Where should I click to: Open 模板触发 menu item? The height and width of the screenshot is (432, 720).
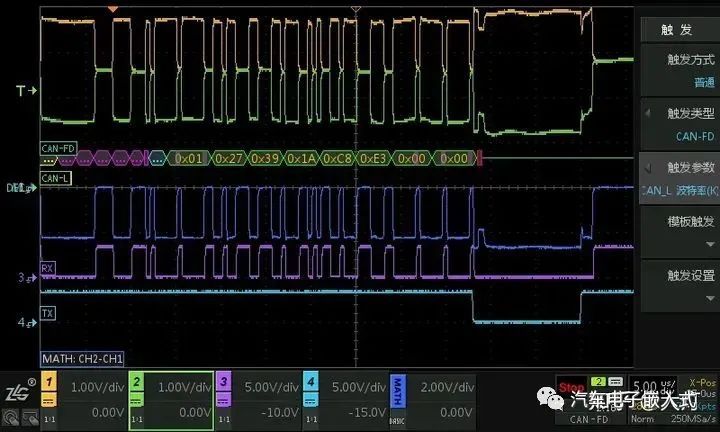[x=681, y=232]
